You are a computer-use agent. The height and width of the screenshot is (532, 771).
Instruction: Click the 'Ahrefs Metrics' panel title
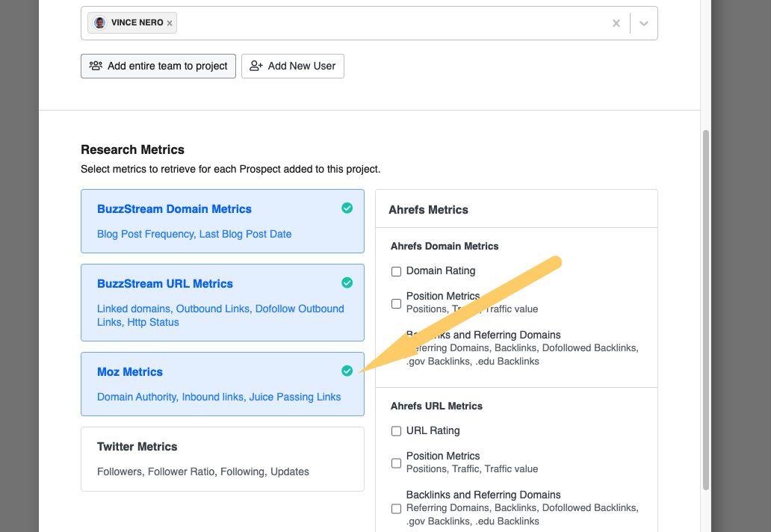coord(428,209)
